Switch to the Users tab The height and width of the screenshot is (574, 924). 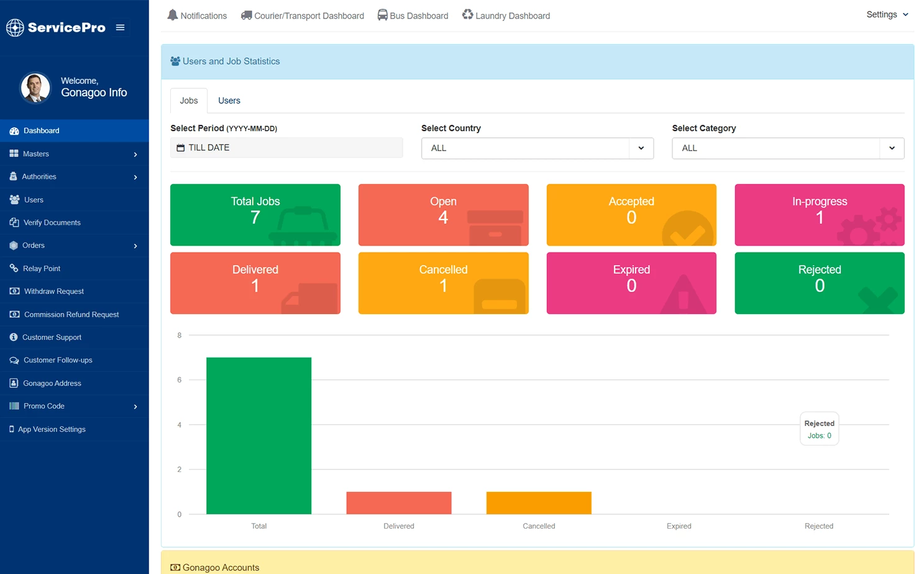pyautogui.click(x=229, y=100)
